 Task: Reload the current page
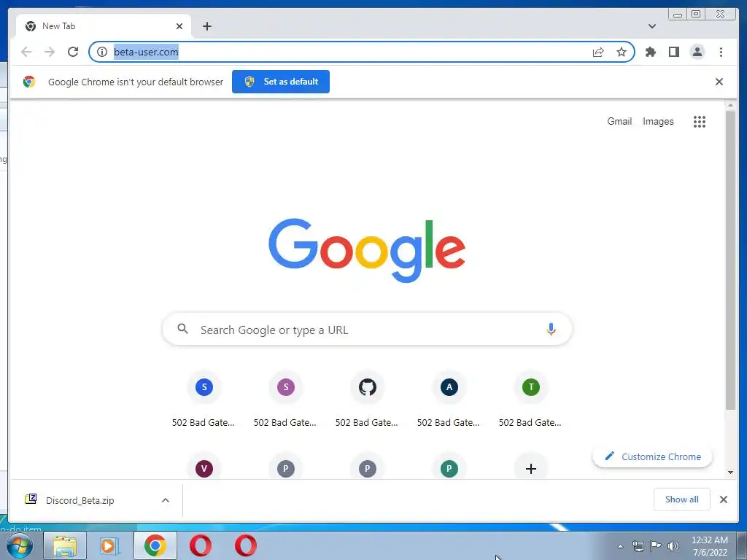pos(73,52)
